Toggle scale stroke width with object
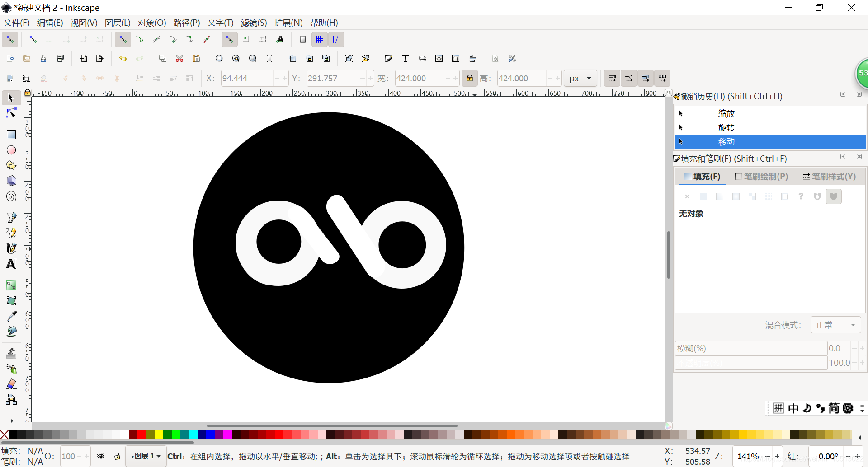 pos(612,78)
